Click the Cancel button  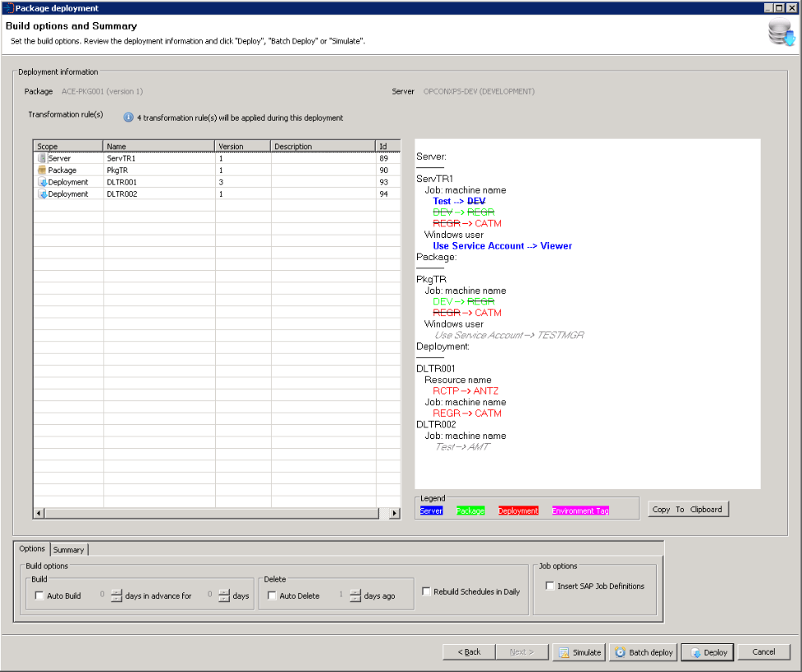click(x=763, y=652)
